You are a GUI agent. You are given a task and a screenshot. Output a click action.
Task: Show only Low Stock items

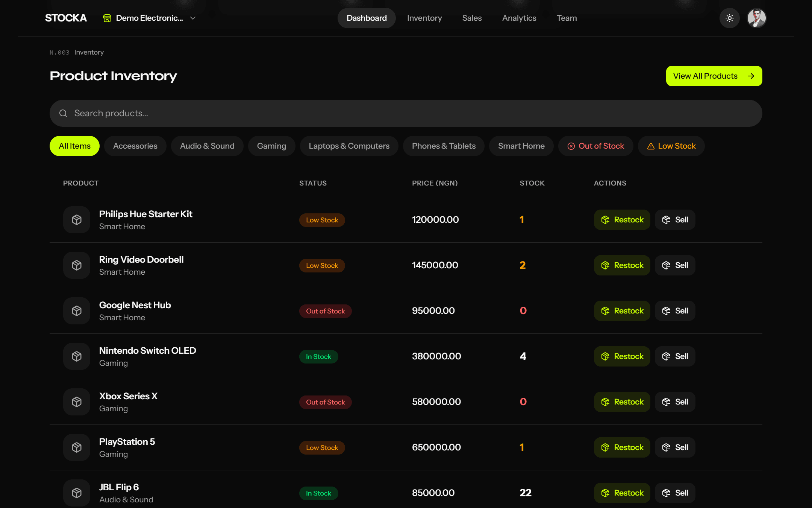[671, 146]
